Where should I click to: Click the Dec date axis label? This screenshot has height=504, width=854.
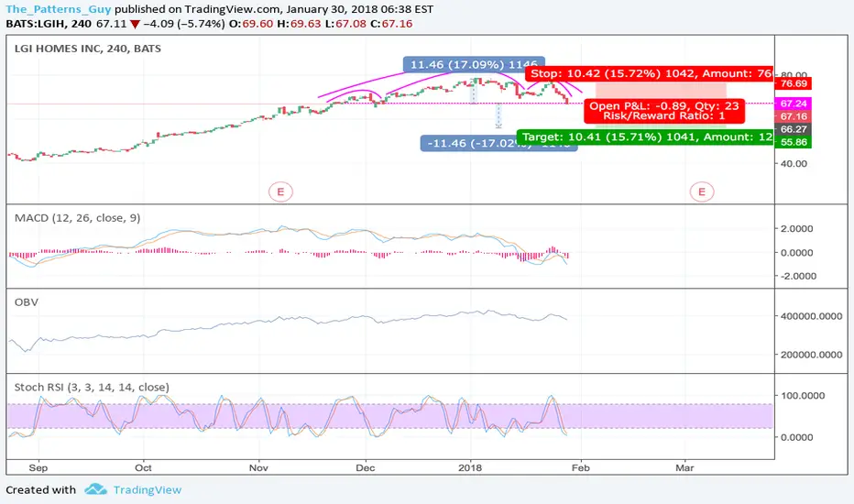click(365, 467)
